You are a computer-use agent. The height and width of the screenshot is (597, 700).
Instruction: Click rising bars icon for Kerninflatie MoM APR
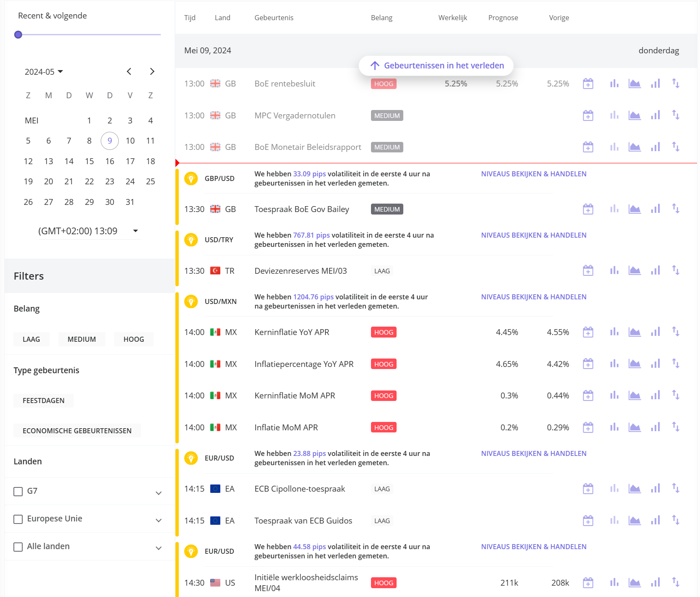click(x=656, y=395)
